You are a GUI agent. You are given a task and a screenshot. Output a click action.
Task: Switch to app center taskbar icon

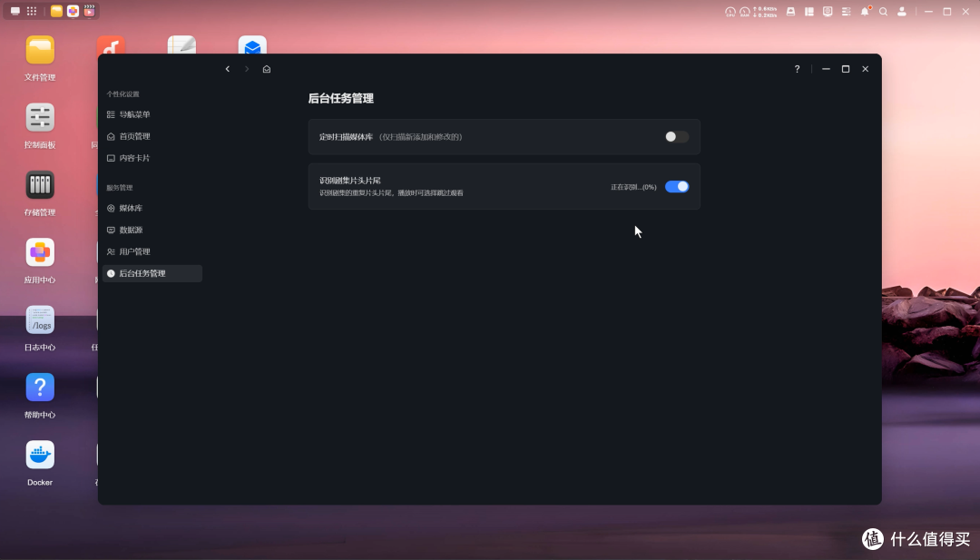tap(73, 11)
